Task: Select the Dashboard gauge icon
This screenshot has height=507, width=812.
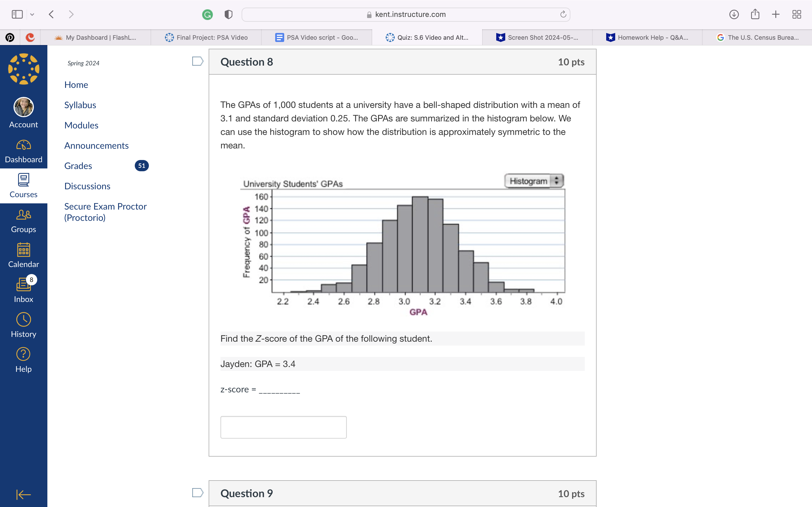Action: 23,145
